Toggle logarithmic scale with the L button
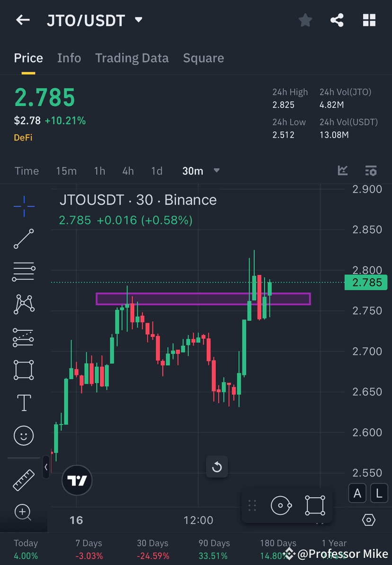Viewport: 392px width, 565px height. 379,493
